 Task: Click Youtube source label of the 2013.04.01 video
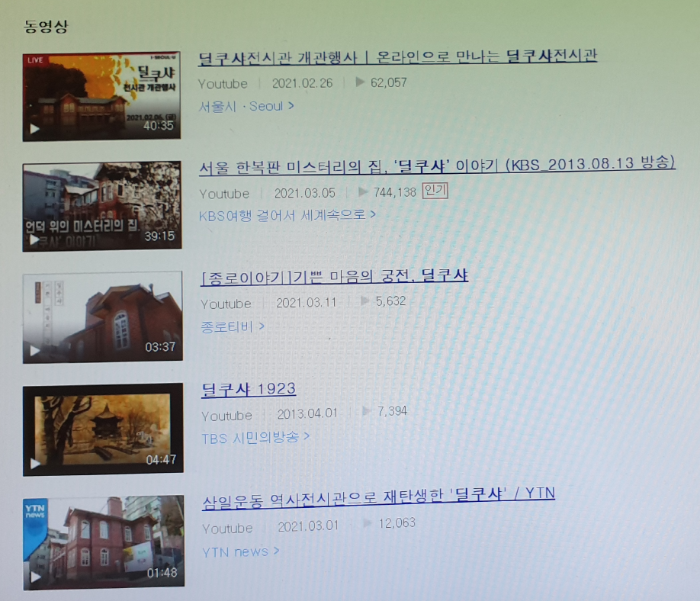point(226,416)
